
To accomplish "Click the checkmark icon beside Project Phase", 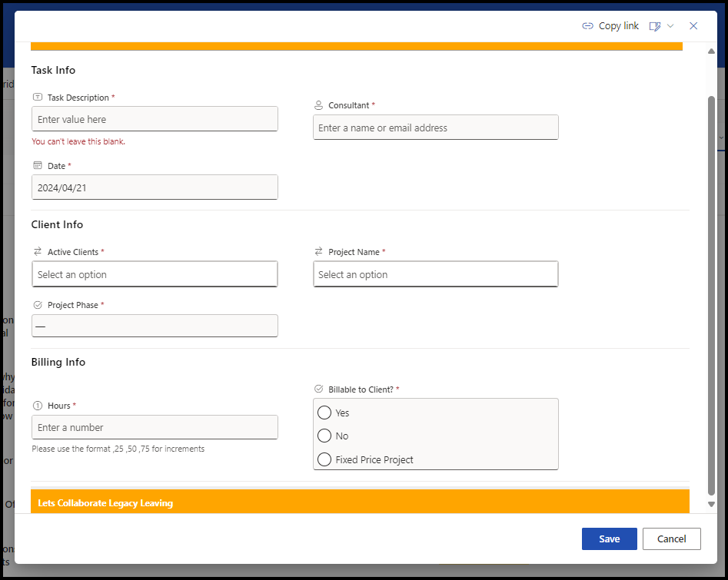I will [x=36, y=304].
